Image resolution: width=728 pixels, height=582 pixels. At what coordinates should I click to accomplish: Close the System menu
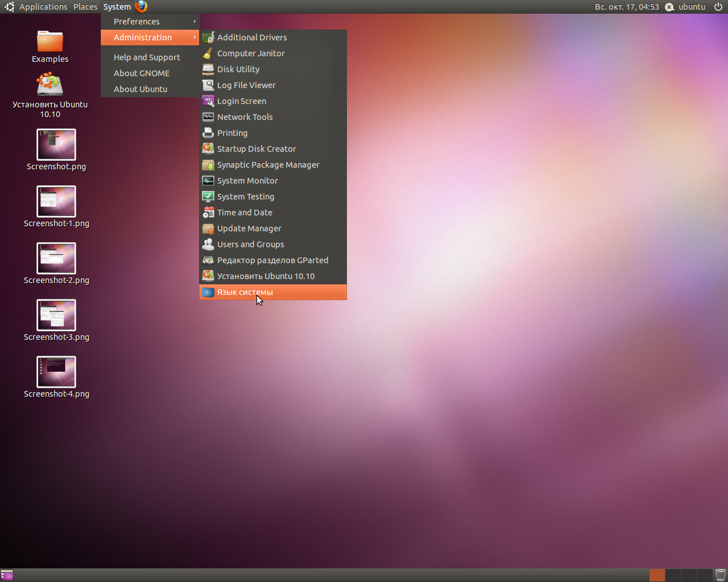117,7
